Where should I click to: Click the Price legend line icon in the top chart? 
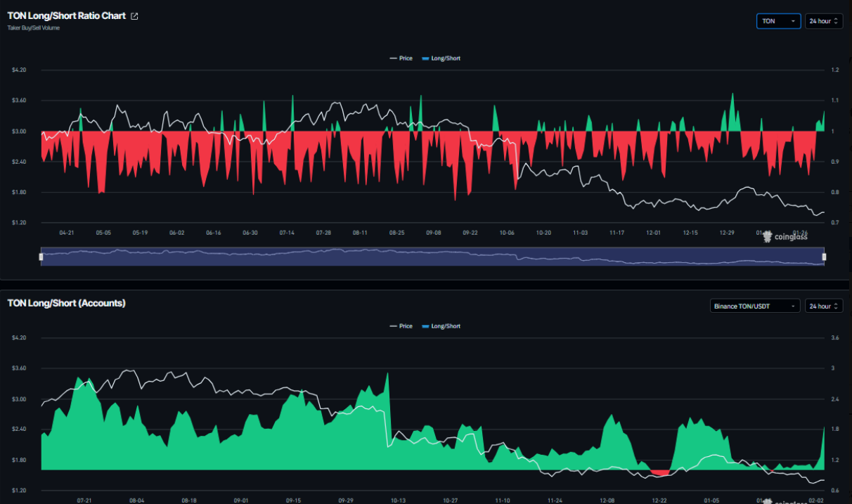pos(393,58)
